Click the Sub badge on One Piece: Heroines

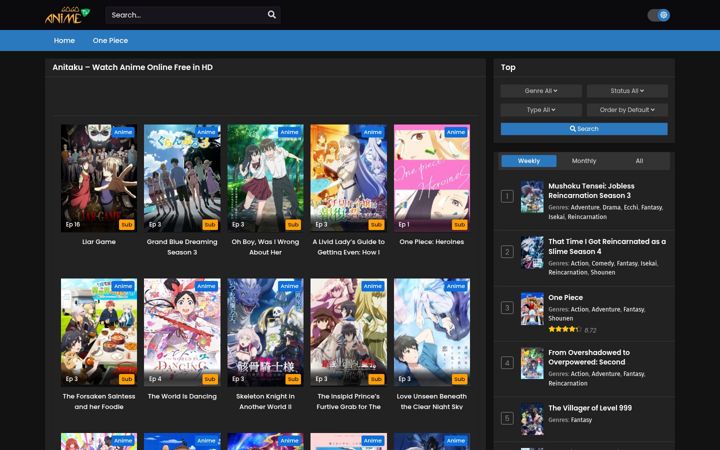point(460,225)
